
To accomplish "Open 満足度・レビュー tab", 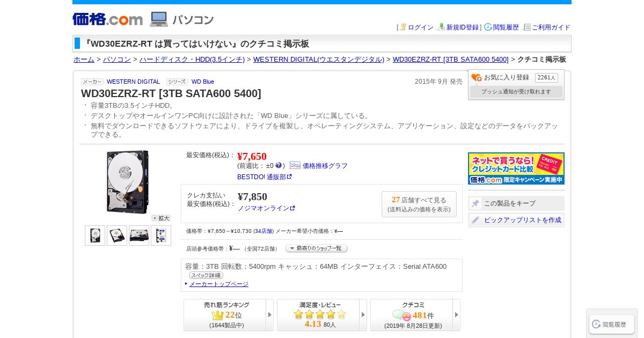I will click(x=318, y=315).
